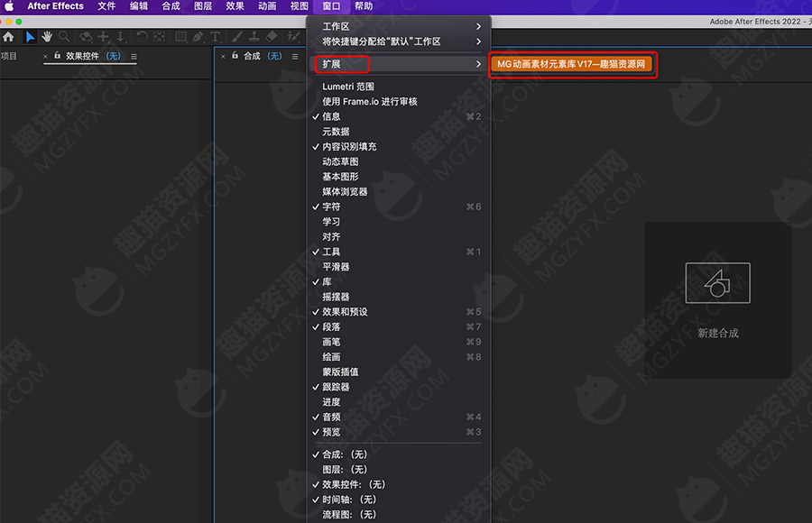
Task: Open the 平滑器 panel
Action: click(398, 267)
